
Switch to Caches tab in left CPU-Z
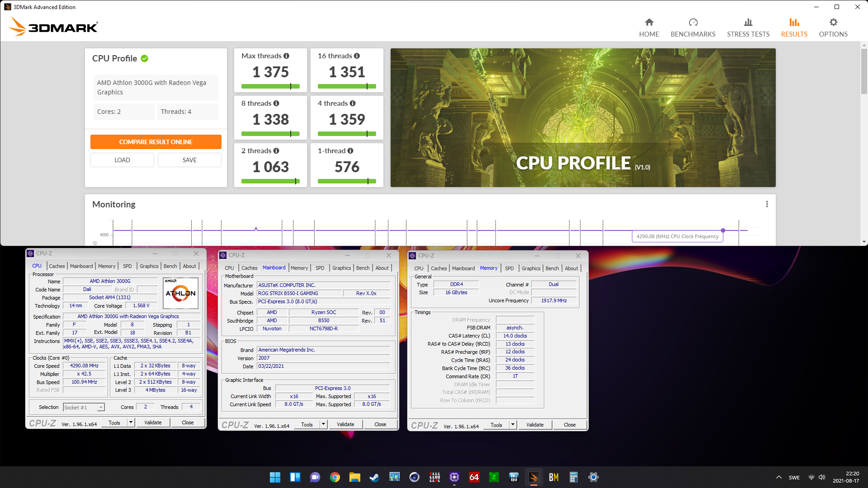coord(57,266)
